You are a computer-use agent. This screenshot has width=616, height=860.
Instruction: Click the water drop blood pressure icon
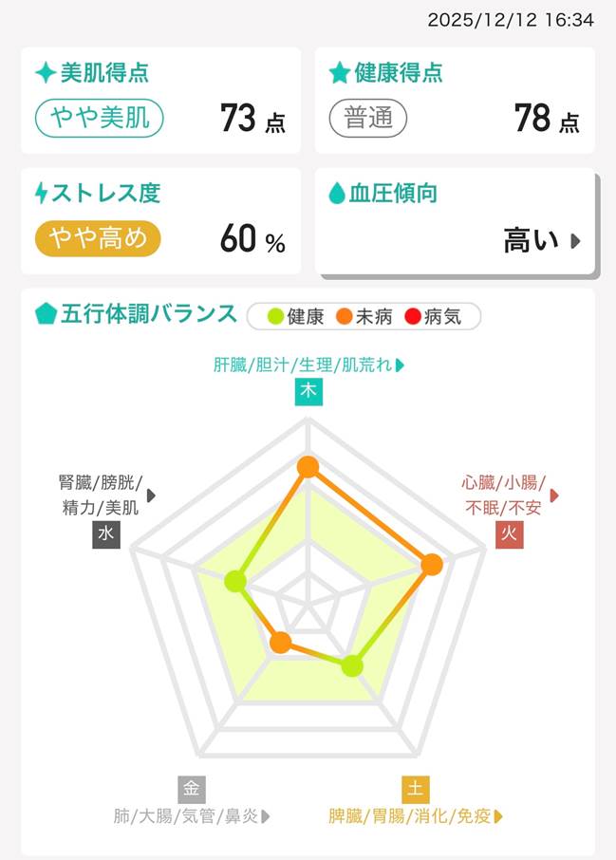click(x=336, y=194)
